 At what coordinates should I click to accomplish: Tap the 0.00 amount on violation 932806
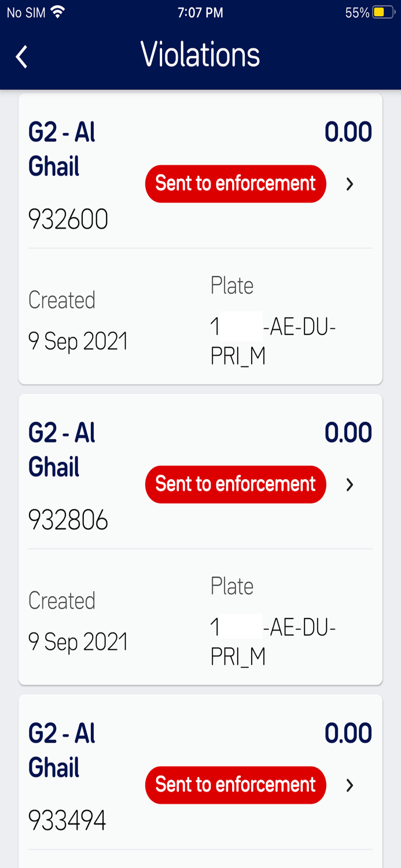pyautogui.click(x=348, y=432)
